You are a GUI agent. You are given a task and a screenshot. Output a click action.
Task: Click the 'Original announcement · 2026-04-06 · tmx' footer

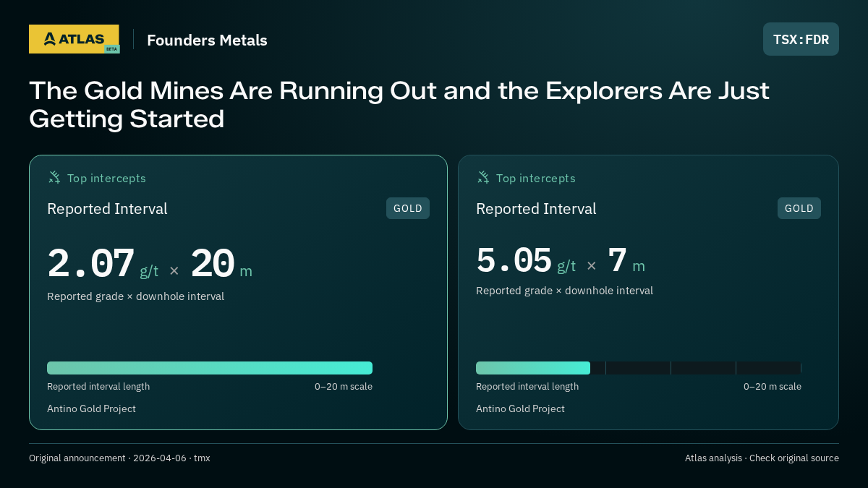pos(119,458)
